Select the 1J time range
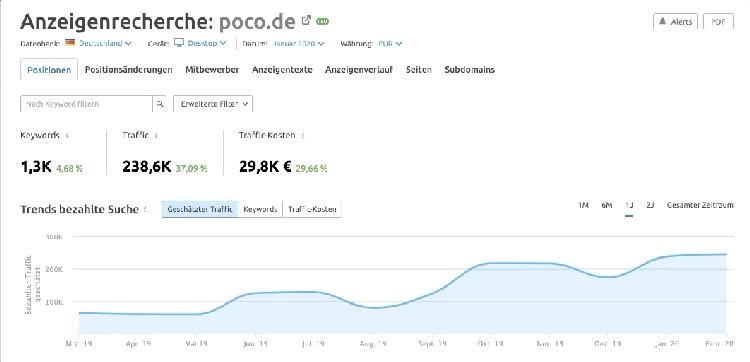 click(629, 205)
